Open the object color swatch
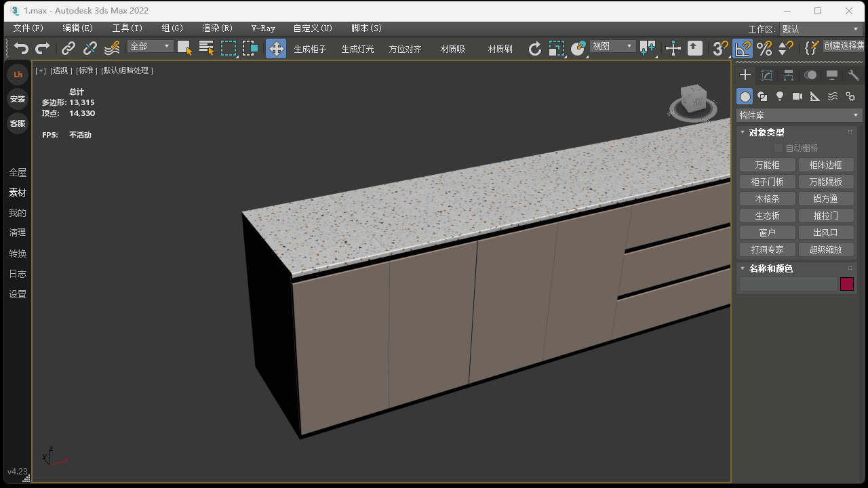This screenshot has width=868, height=488. (846, 284)
